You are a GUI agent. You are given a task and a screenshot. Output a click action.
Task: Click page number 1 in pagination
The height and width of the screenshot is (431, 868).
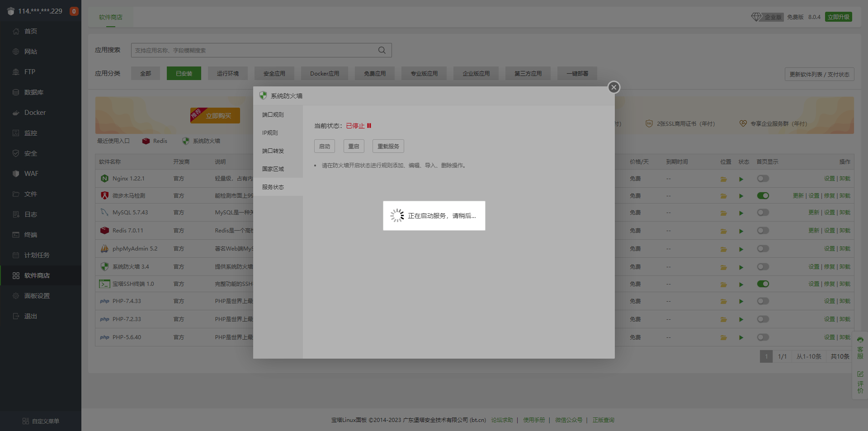[766, 356]
